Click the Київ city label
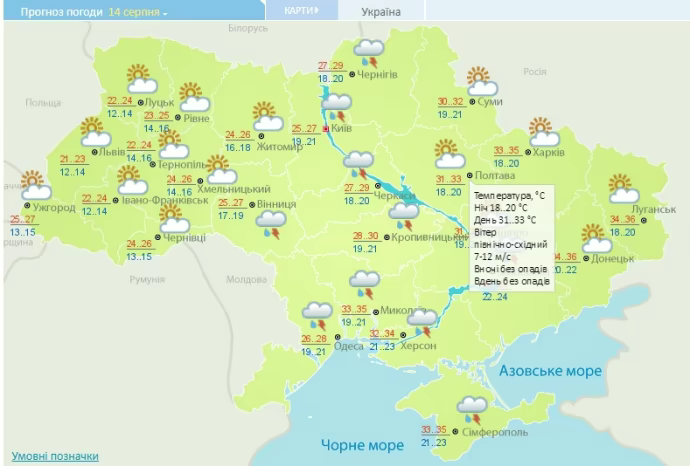Image resolution: width=690 pixels, height=466 pixels. coord(341,129)
